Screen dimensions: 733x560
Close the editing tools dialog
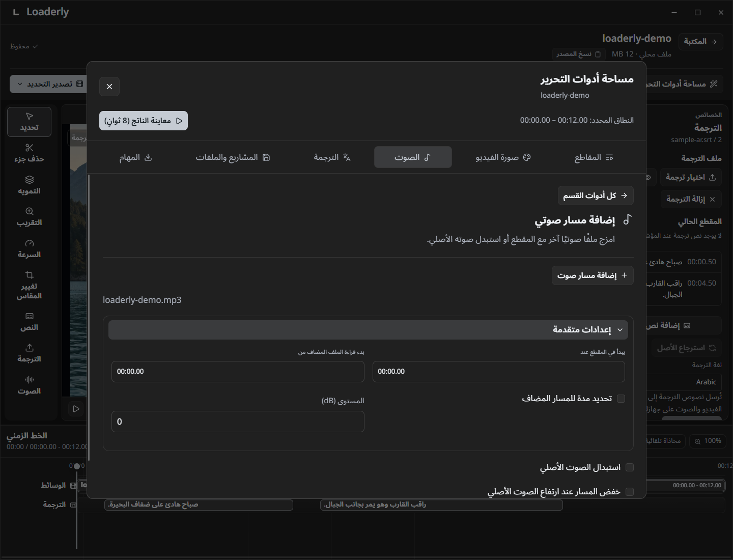click(x=109, y=87)
